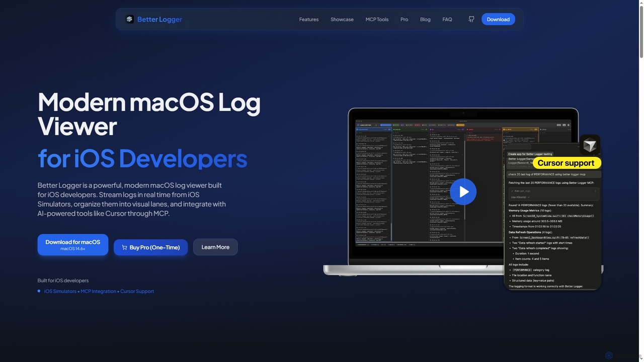Viewport: 644px width, 362px height.
Task: Click the Download button in navbar
Action: (498, 19)
